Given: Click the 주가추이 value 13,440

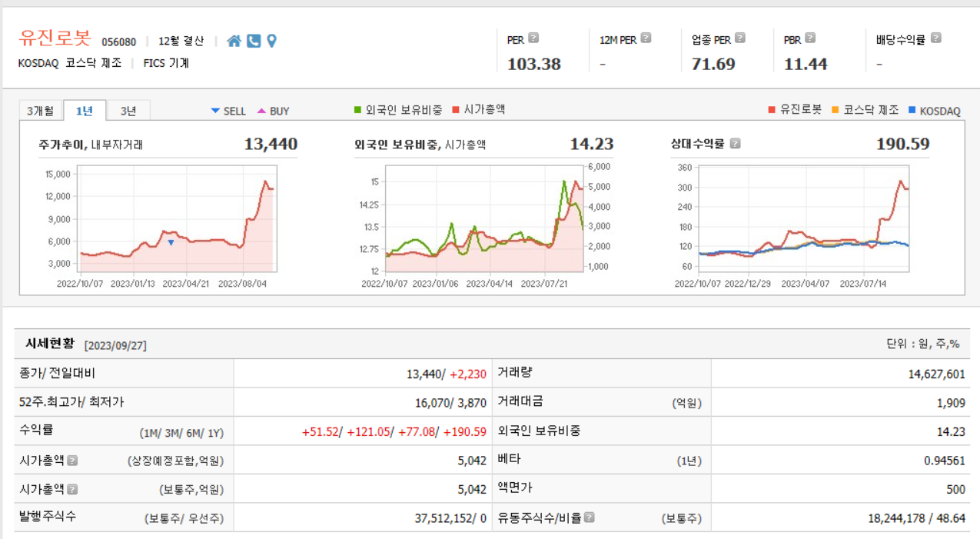Looking at the screenshot, I should (x=271, y=144).
